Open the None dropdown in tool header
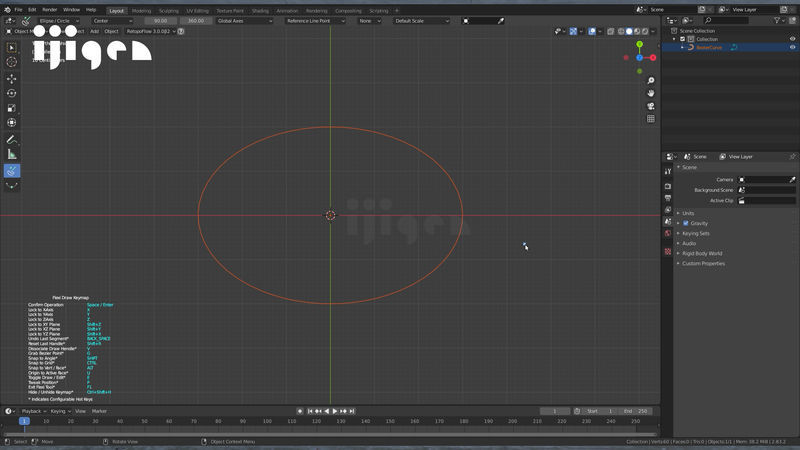This screenshot has height=450, width=800. tap(369, 21)
